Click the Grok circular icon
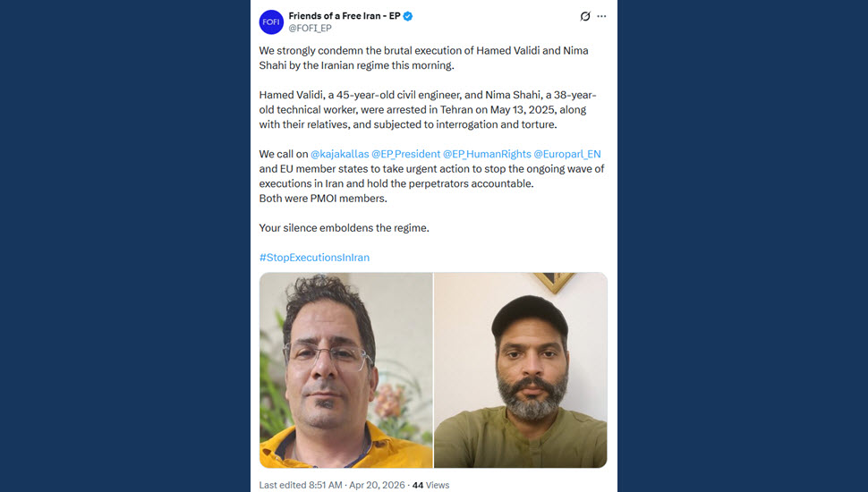 [585, 16]
